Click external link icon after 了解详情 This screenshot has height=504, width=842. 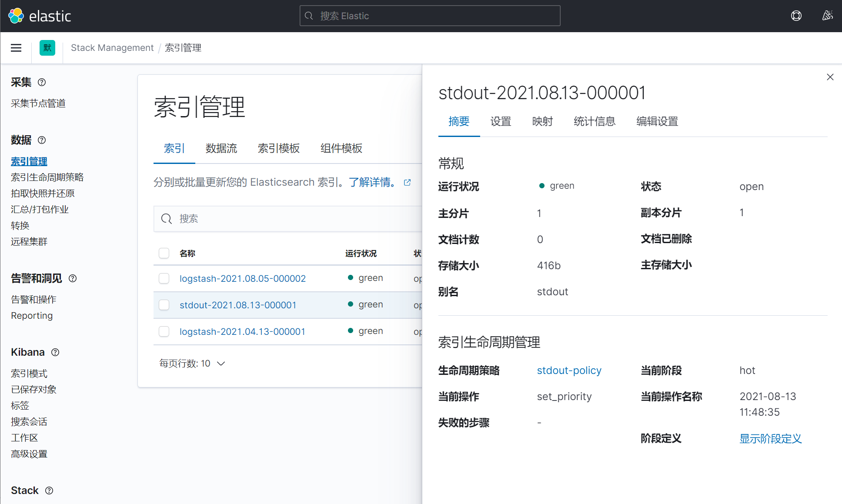(x=407, y=182)
